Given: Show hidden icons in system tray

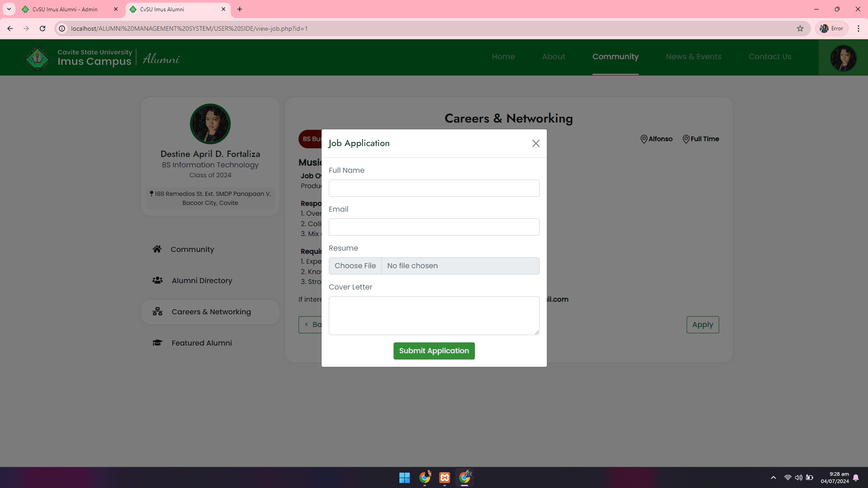Looking at the screenshot, I should [x=773, y=478].
